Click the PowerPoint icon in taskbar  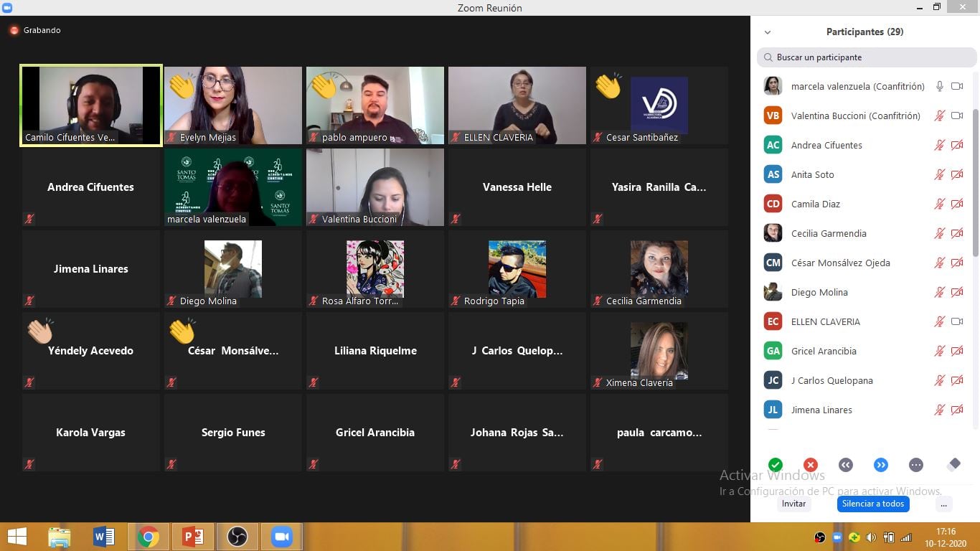click(192, 537)
